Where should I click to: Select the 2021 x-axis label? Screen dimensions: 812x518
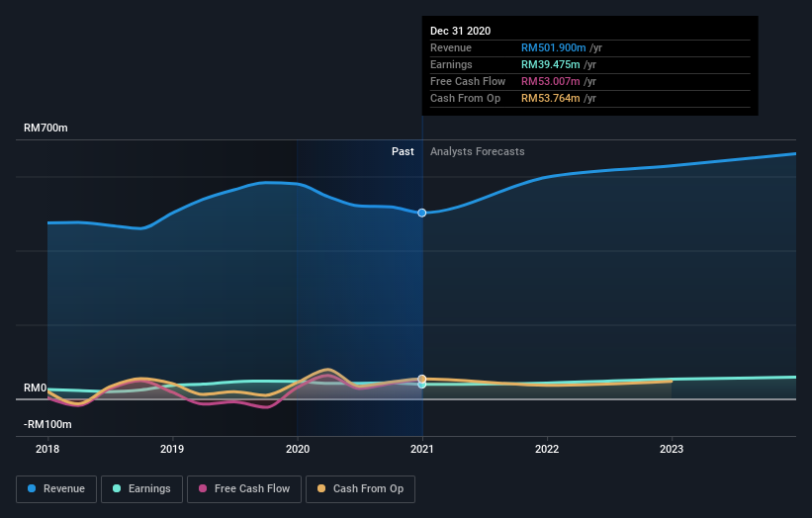pyautogui.click(x=422, y=449)
